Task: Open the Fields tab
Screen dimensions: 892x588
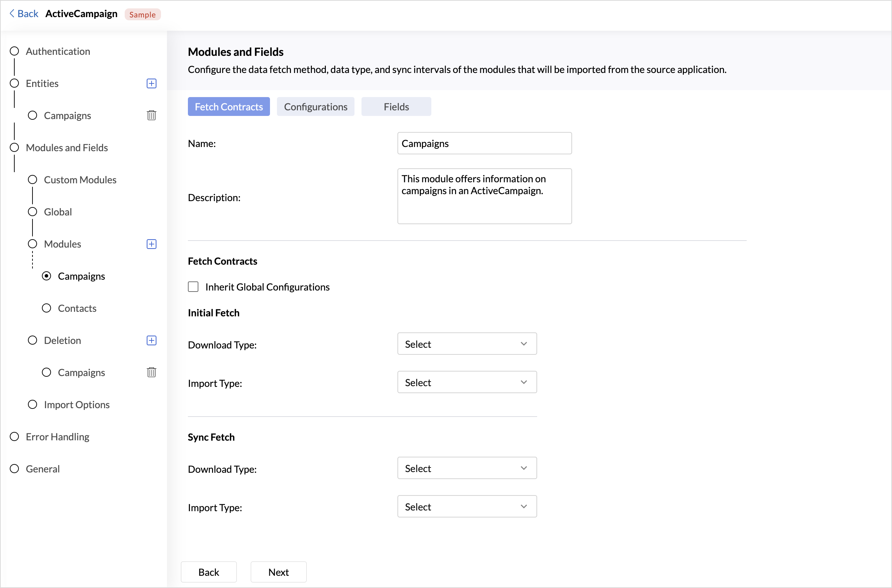Action: coord(396,107)
